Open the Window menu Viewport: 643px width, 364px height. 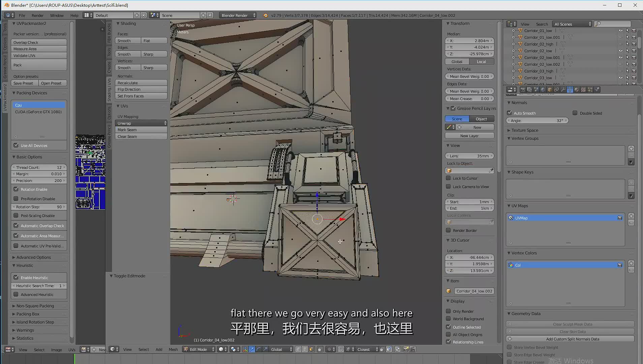(x=57, y=15)
